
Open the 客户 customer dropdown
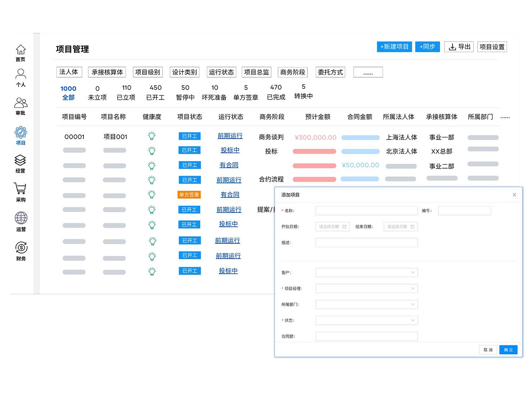(x=366, y=272)
